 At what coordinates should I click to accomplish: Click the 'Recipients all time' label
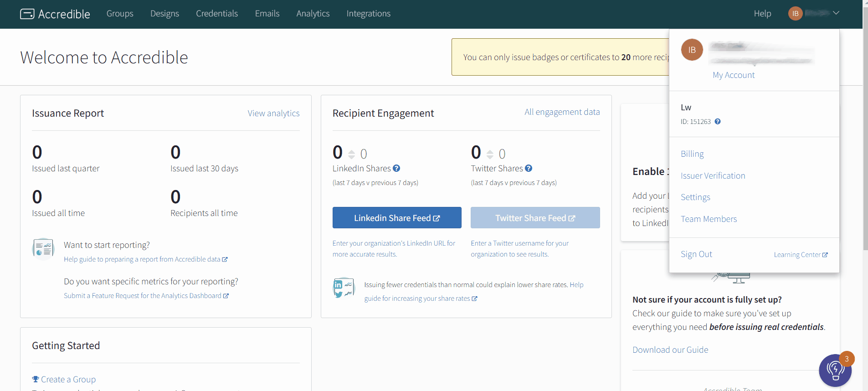click(204, 213)
